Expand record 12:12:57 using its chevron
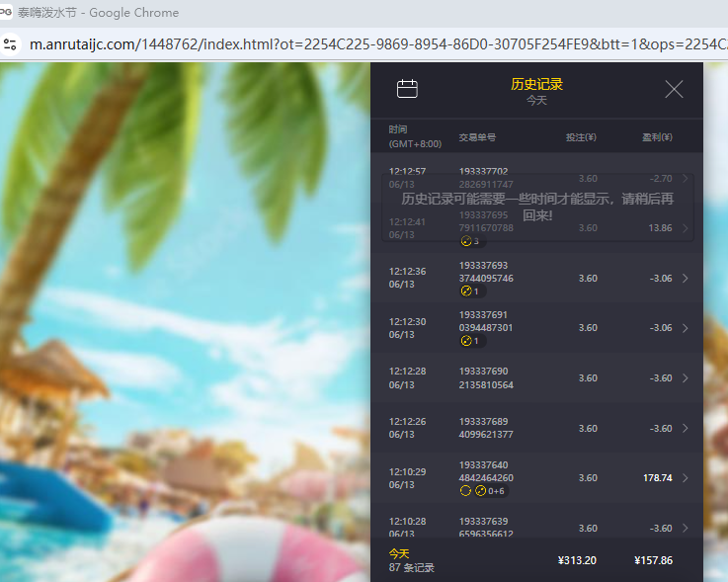 pyautogui.click(x=686, y=178)
